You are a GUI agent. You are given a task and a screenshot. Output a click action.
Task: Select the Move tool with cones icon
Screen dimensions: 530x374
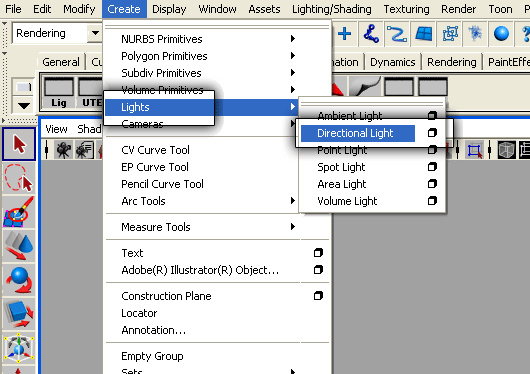19,246
